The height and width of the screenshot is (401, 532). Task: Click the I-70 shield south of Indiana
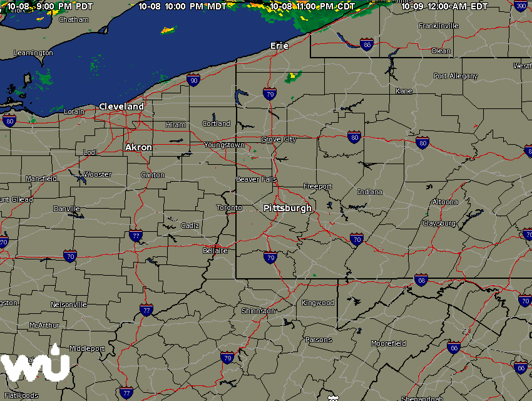pos(357,239)
